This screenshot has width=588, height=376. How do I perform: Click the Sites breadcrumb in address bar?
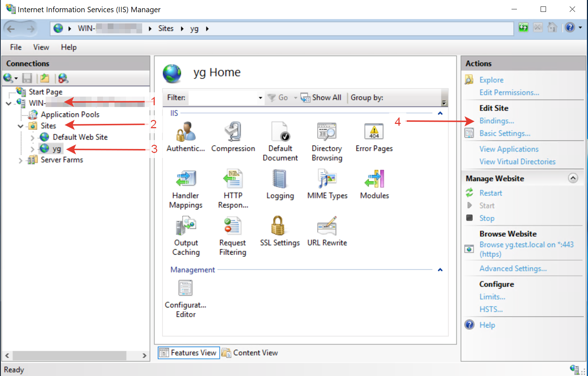[166, 28]
